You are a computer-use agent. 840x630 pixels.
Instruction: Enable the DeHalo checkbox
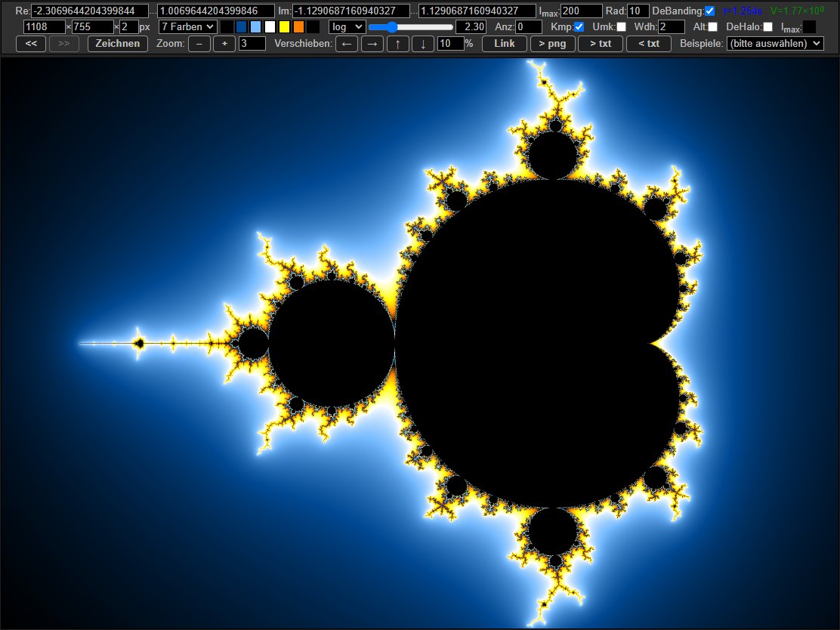click(x=768, y=27)
